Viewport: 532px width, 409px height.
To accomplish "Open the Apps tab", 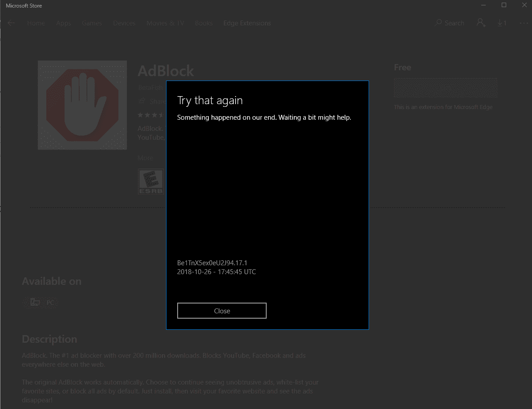I will pos(64,23).
